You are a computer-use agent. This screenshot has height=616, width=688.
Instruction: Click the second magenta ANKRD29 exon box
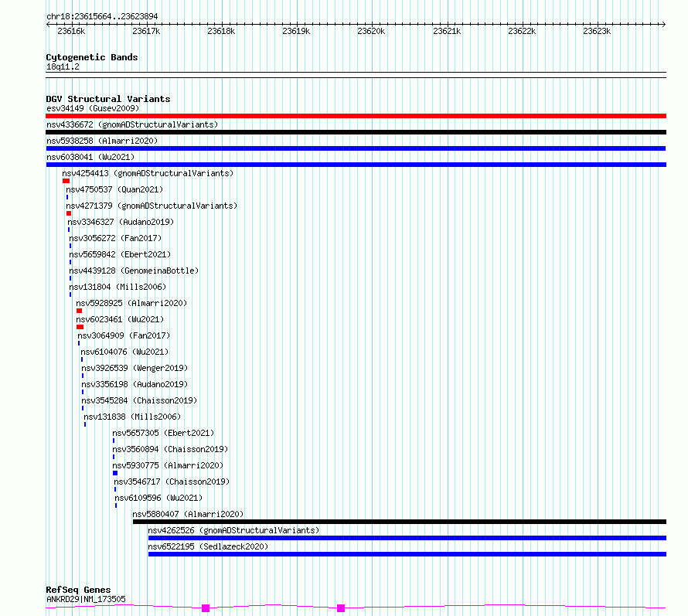341,608
